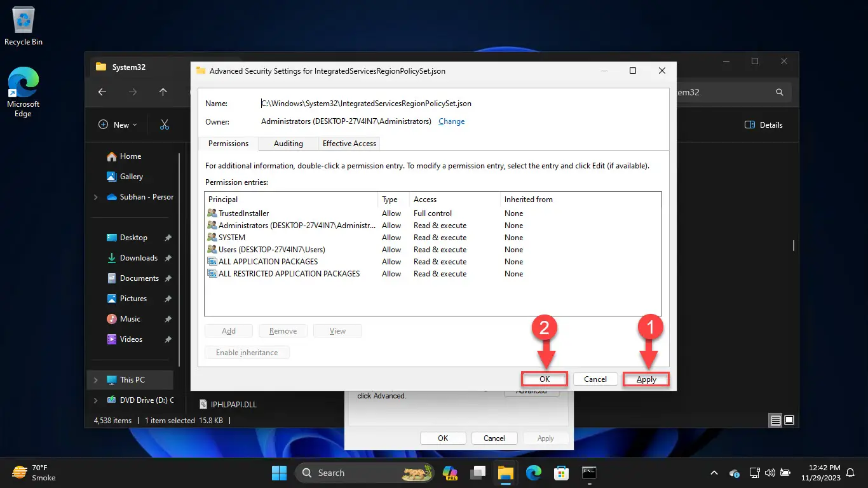This screenshot has height=488, width=868.
Task: Go up one folder in File Explorer
Action: [x=163, y=92]
